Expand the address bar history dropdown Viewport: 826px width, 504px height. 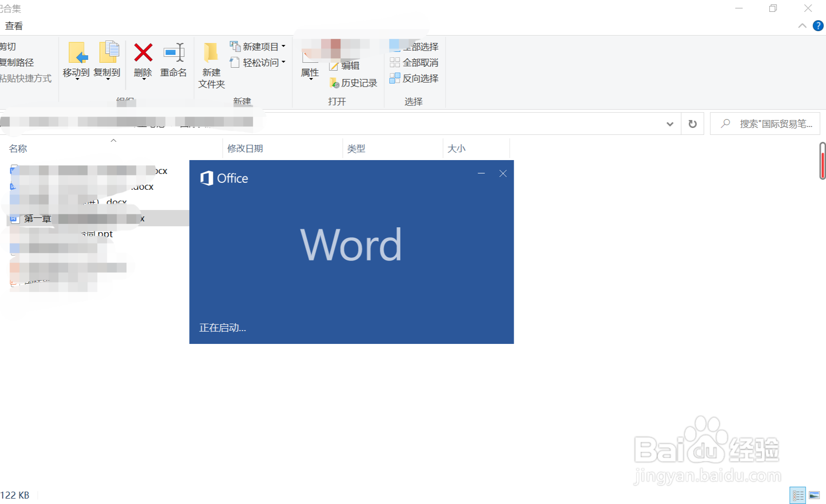[669, 124]
